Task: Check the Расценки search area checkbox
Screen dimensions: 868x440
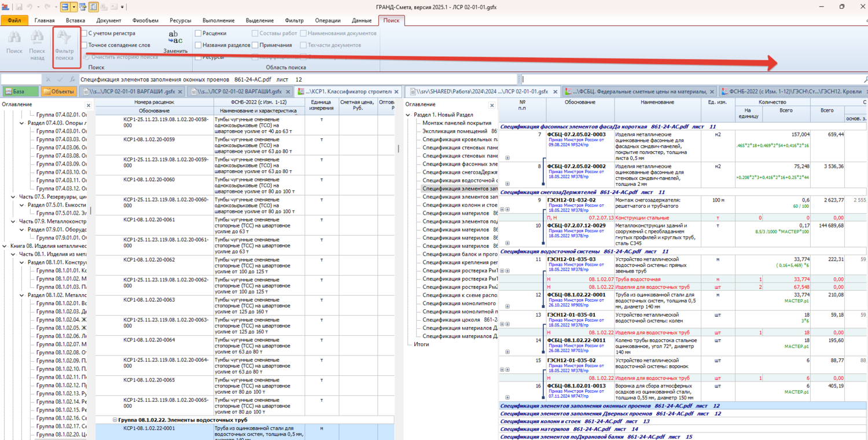Action: (198, 34)
